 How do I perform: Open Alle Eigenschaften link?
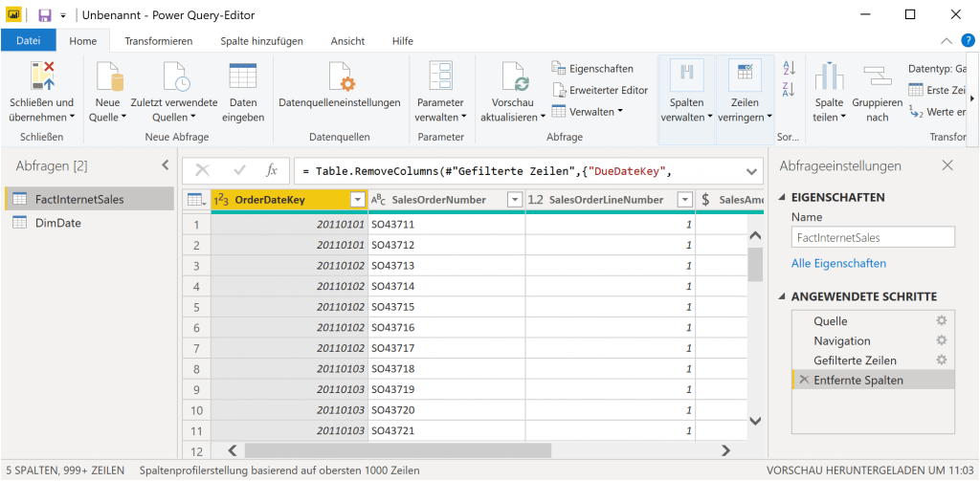838,263
